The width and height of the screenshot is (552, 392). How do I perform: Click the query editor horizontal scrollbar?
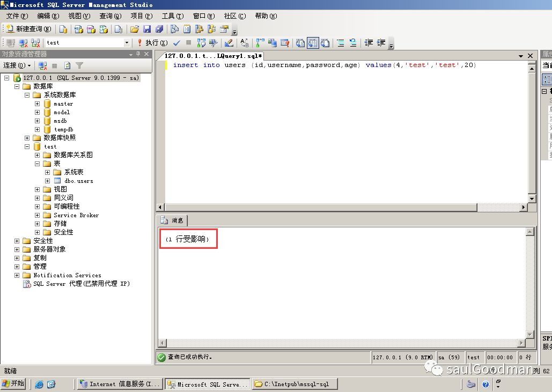pos(320,207)
